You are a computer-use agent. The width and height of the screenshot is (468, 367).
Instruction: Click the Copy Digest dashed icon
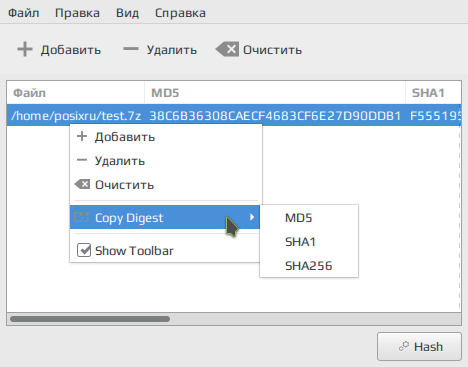82,217
